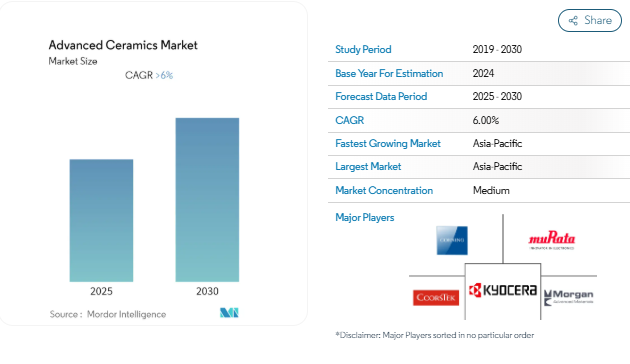Click the CAGR row label
Image resolution: width=630 pixels, height=364 pixels.
coord(350,120)
